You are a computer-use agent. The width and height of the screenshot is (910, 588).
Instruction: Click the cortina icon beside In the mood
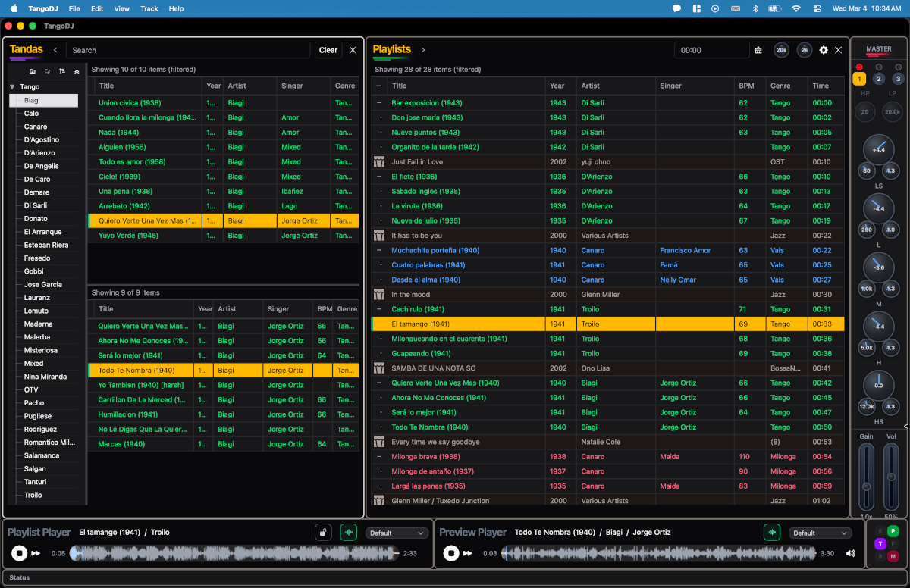[380, 295]
